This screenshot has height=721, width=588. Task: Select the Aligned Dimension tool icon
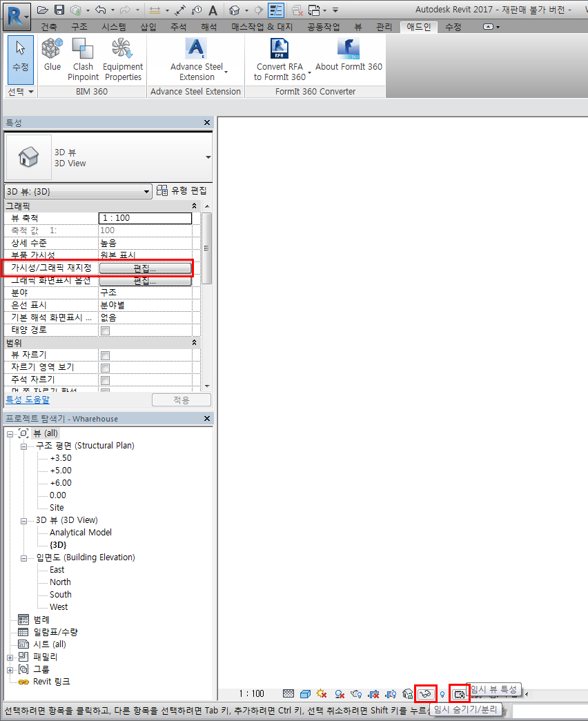(x=180, y=10)
